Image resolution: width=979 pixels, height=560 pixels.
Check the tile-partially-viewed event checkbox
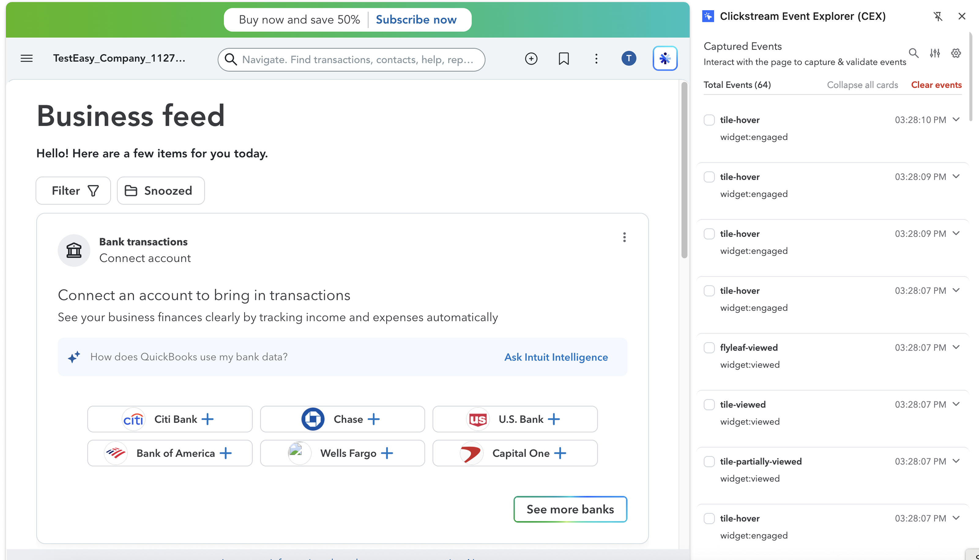(709, 462)
